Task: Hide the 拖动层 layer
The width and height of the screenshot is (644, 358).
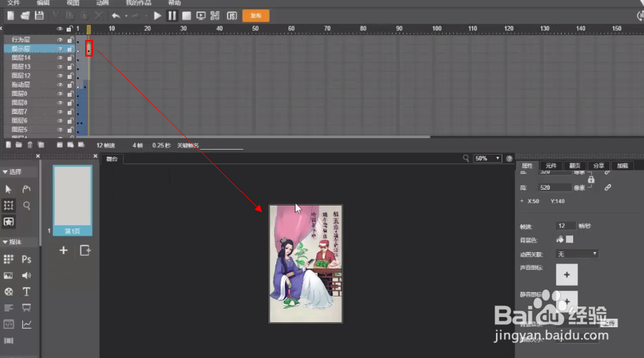Action: (60, 85)
